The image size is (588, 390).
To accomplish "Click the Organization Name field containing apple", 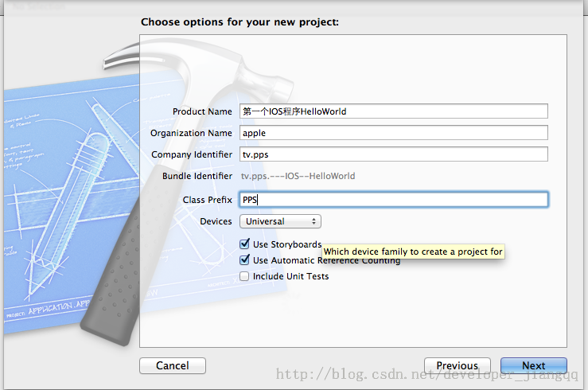I will [394, 133].
